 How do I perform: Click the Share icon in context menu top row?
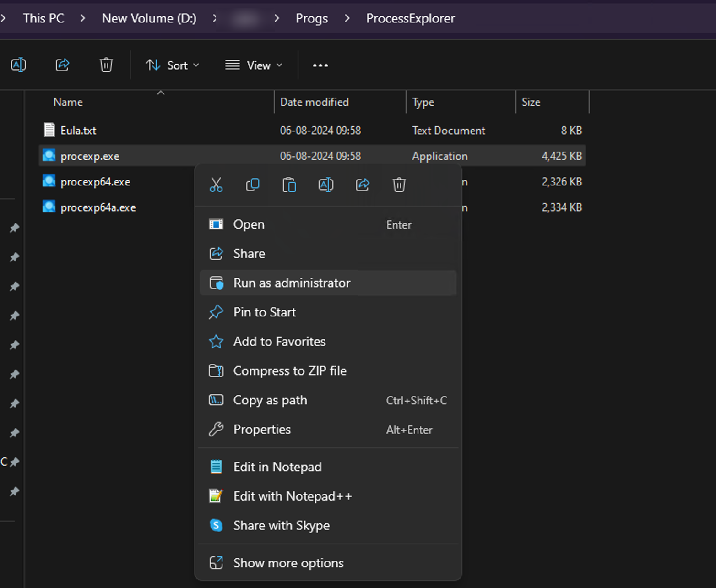tap(363, 185)
